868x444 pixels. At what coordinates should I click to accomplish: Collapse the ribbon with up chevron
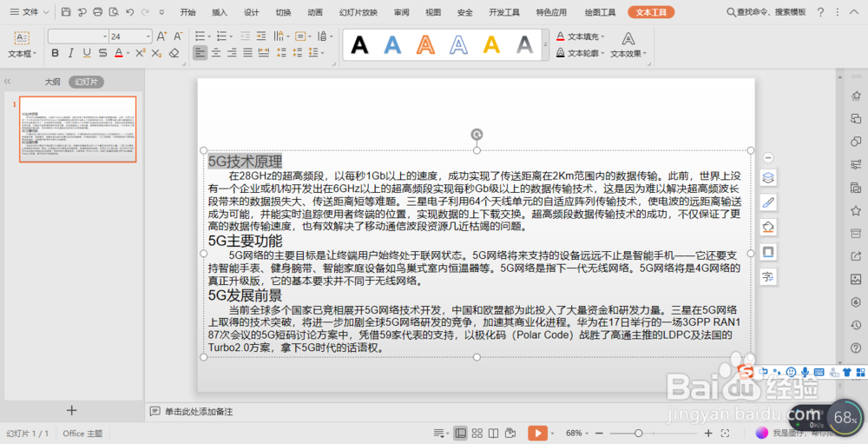[x=853, y=12]
